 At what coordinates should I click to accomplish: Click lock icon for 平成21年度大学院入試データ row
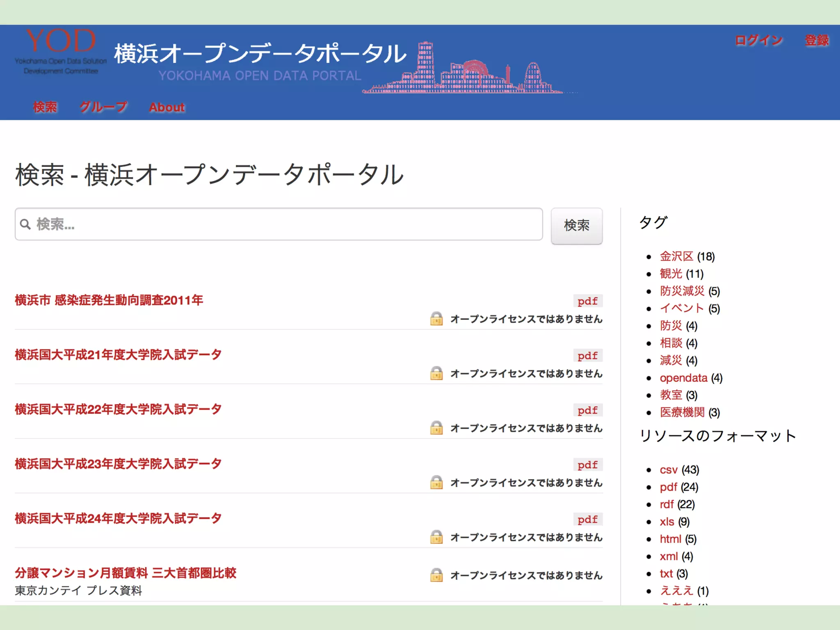[x=436, y=373]
